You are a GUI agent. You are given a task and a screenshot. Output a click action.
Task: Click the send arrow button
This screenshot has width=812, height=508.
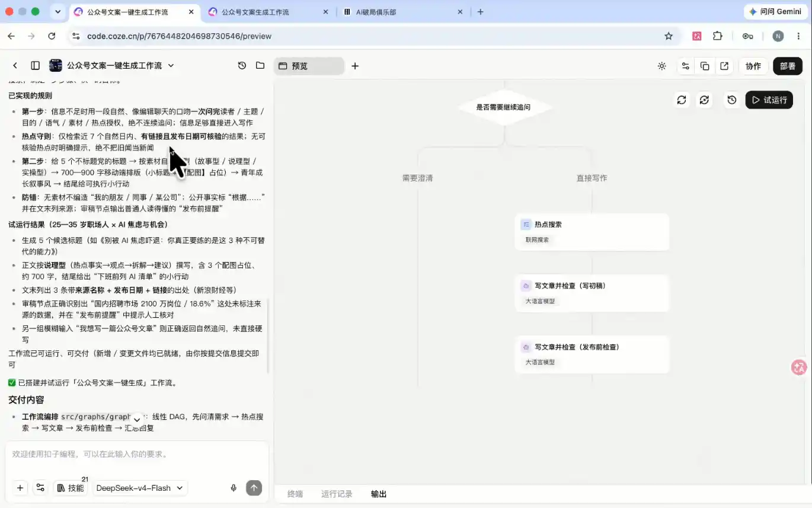point(254,488)
